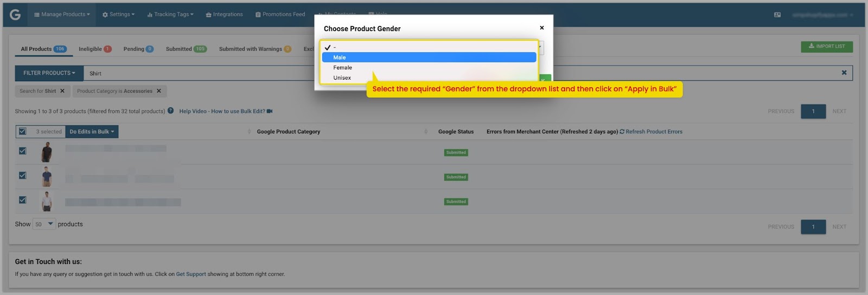Click the contact card icon in navbar
Viewport: 868px width, 295px height.
click(777, 15)
